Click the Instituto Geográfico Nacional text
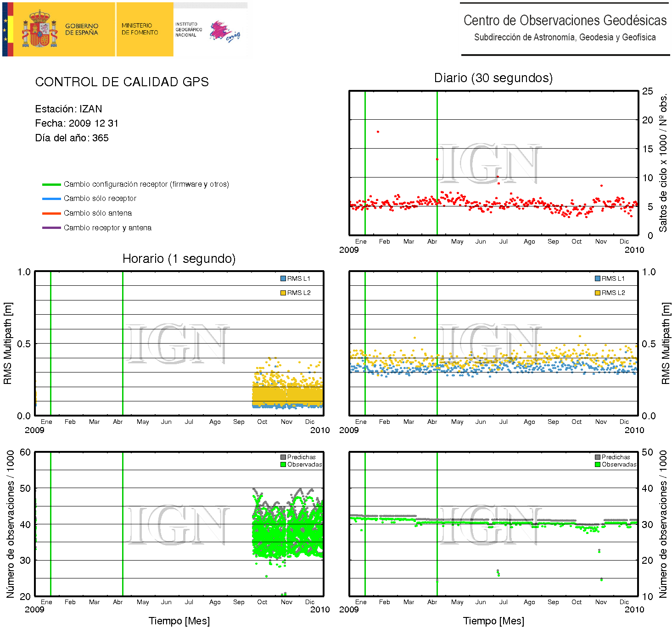Image resolution: width=672 pixels, height=628 pixels. (188, 29)
